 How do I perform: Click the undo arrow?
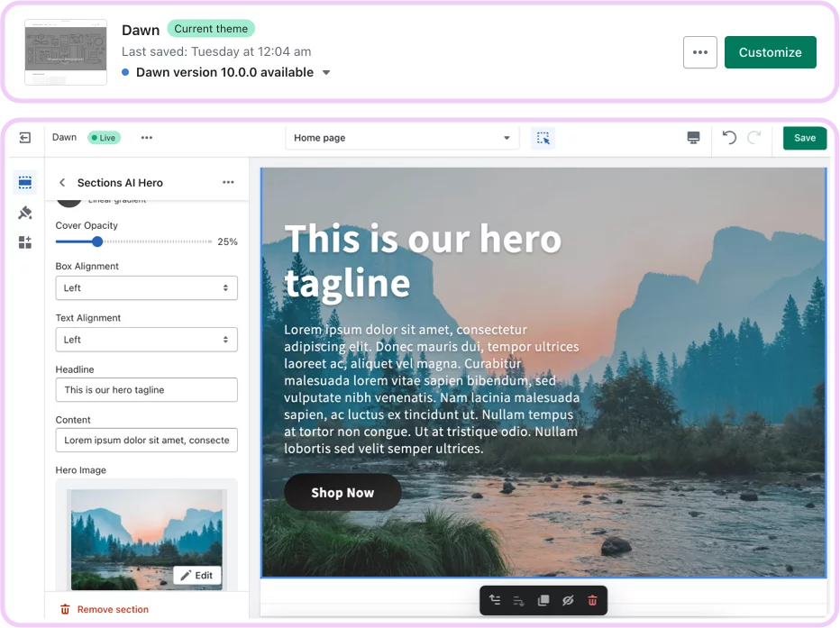tap(729, 138)
